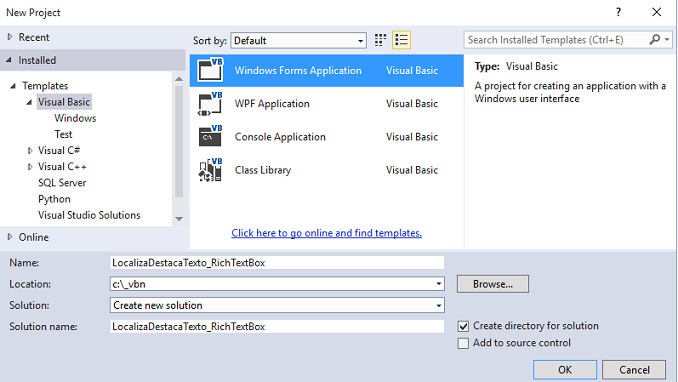This screenshot has height=382, width=678.
Task: Click the search magnifier icon
Action: [x=655, y=40]
